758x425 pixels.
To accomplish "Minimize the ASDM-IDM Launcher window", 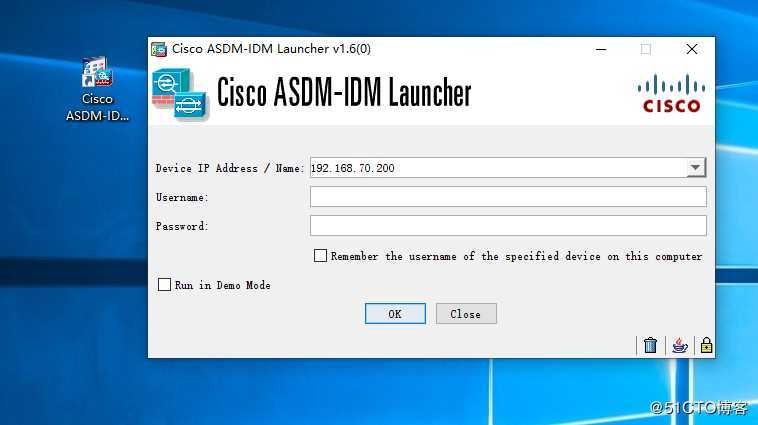I will (601, 49).
